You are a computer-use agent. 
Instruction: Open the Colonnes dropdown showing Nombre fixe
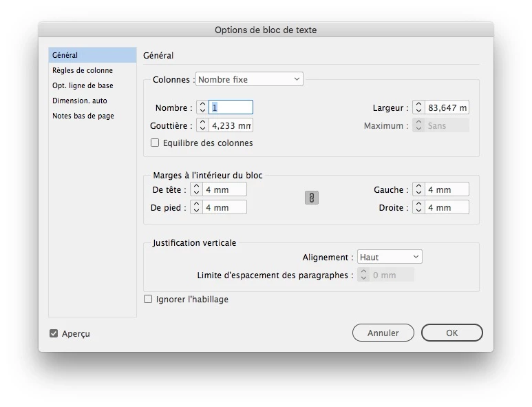249,79
